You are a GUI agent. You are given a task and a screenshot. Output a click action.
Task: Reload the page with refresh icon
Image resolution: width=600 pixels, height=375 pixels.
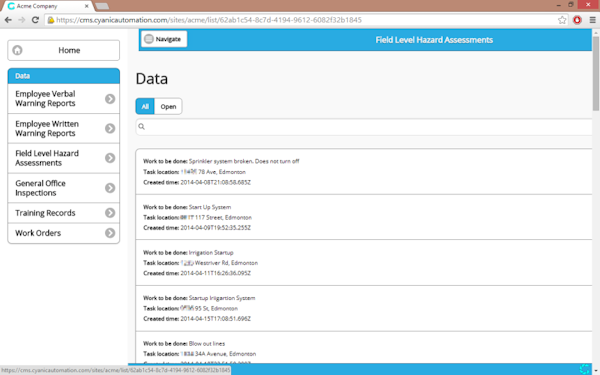point(35,20)
